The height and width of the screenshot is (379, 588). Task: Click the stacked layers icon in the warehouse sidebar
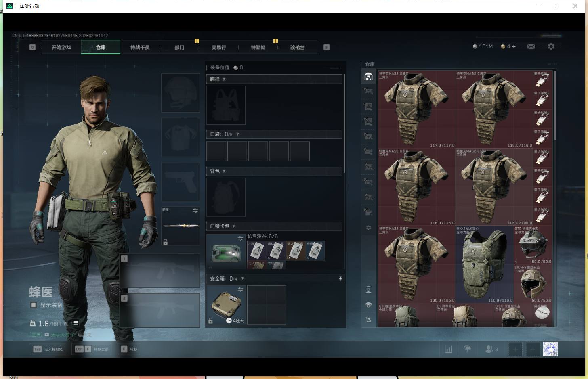[368, 305]
